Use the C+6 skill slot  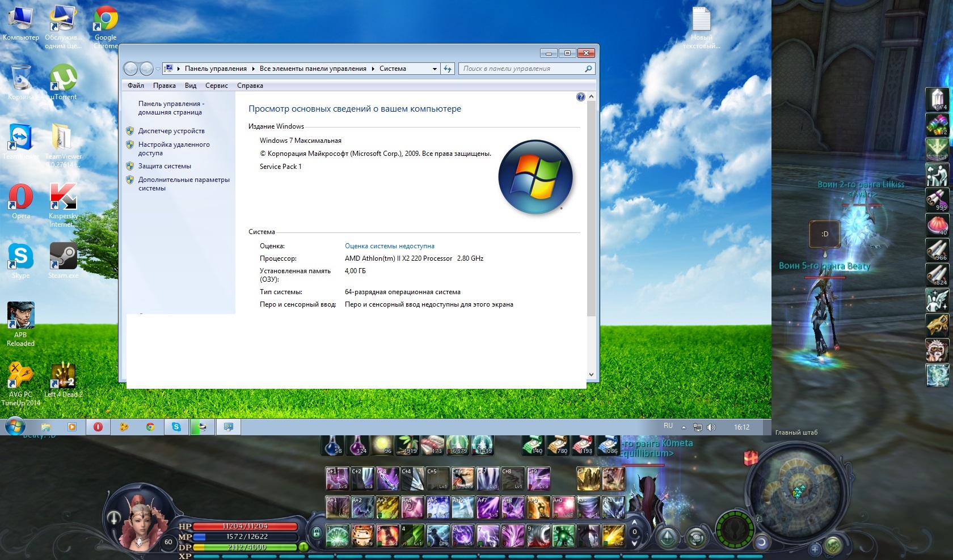tap(463, 479)
